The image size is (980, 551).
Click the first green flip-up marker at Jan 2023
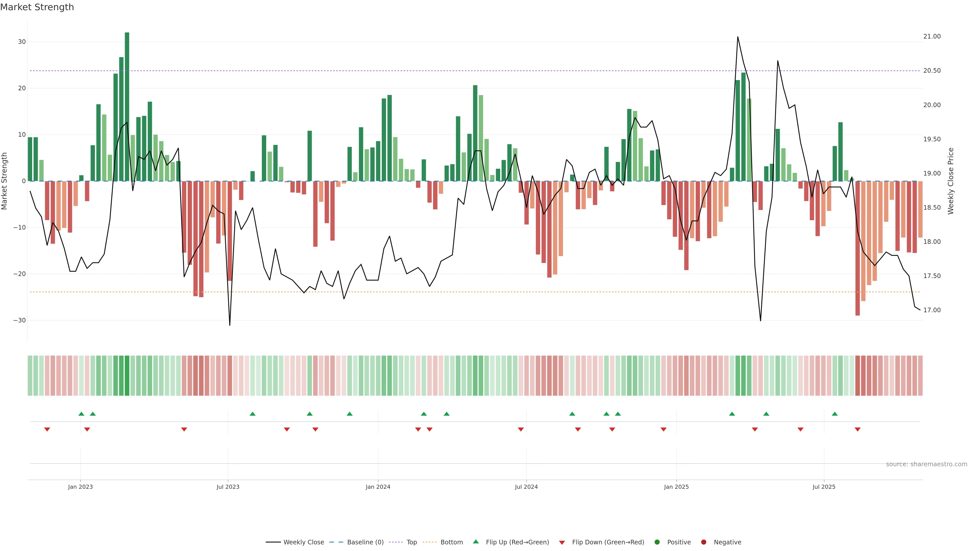tap(81, 414)
